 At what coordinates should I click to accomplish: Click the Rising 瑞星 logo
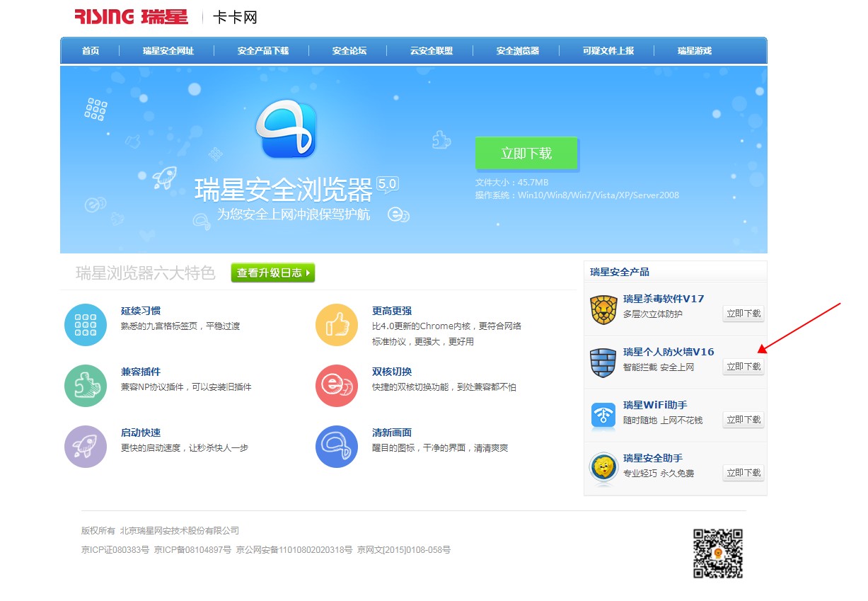coord(131,16)
